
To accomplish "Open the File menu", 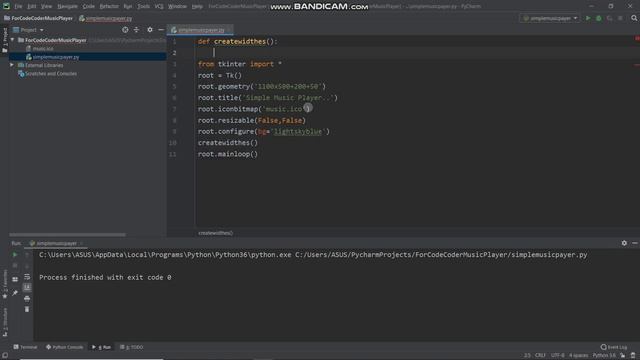I will (x=18, y=7).
